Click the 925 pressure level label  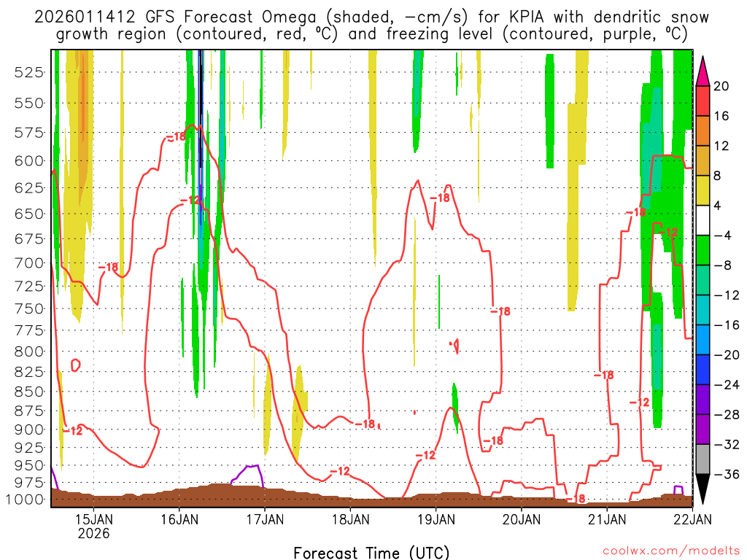(x=29, y=448)
